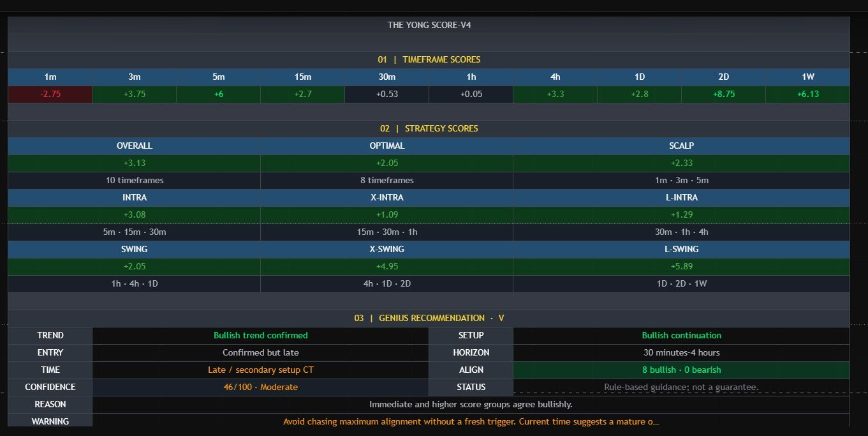Select the L-INTRA value +1.29
The height and width of the screenshot is (436, 868).
[681, 214]
